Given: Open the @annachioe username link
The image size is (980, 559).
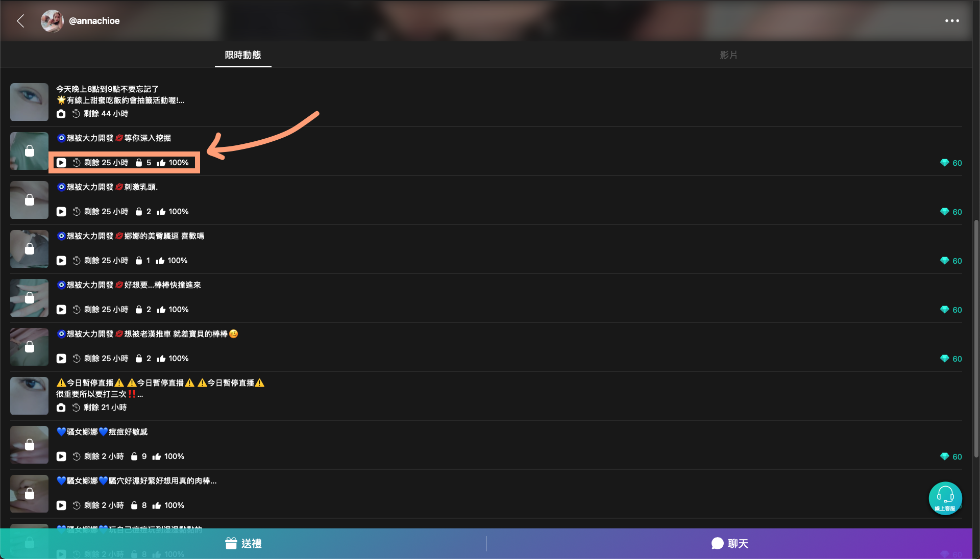Looking at the screenshot, I should [94, 21].
